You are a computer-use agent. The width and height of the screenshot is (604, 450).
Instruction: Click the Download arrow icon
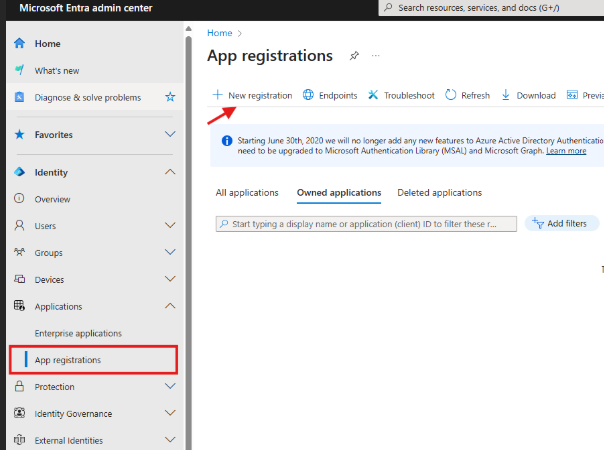tap(506, 95)
